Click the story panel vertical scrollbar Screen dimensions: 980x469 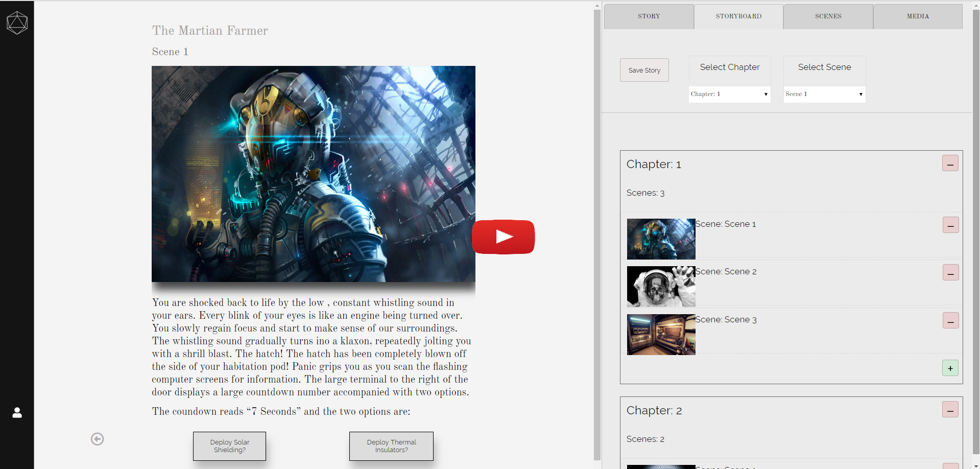pos(597,235)
